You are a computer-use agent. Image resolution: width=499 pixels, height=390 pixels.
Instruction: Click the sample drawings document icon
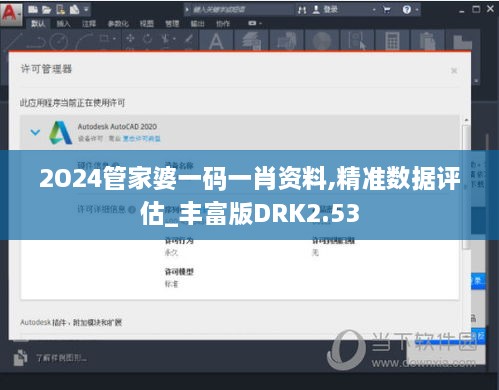coord(20,358)
